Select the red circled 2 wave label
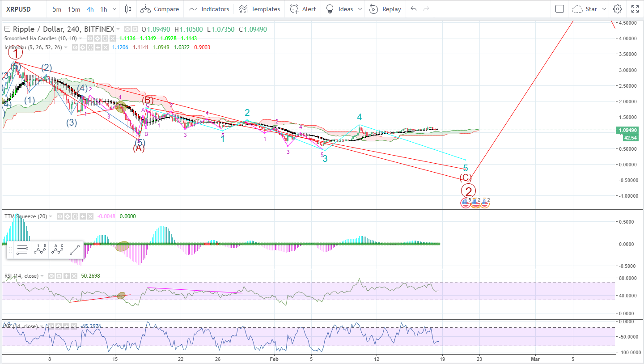The width and height of the screenshot is (644, 364). (x=468, y=191)
